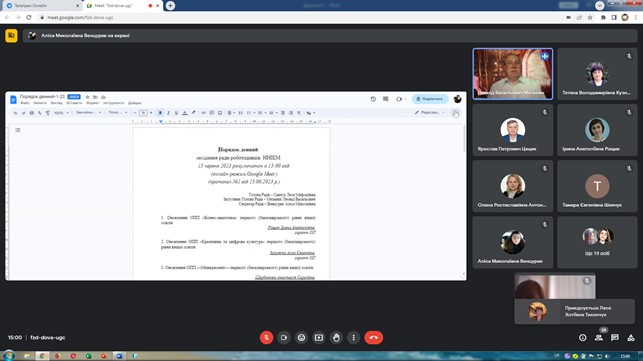Open the font name dropdown in Docs
This screenshot has width=643, height=361.
pos(118,113)
